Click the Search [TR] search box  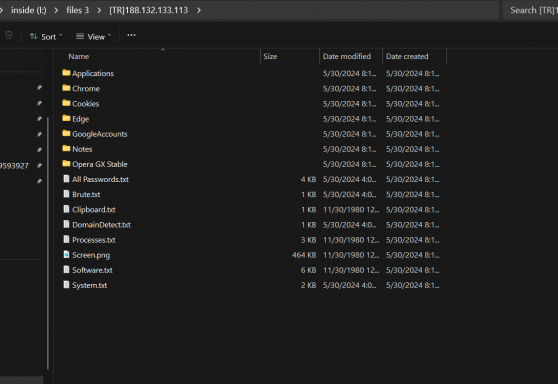531,10
